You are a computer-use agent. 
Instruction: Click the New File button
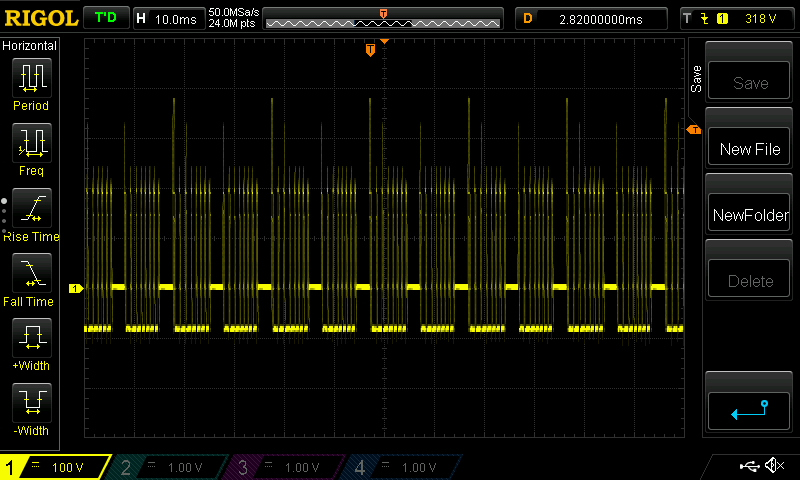coord(750,149)
